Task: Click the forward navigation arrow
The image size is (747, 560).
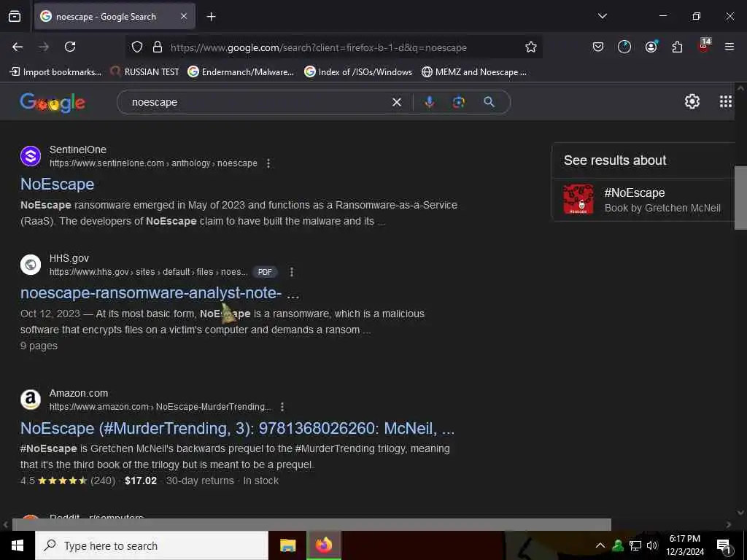Action: click(44, 47)
